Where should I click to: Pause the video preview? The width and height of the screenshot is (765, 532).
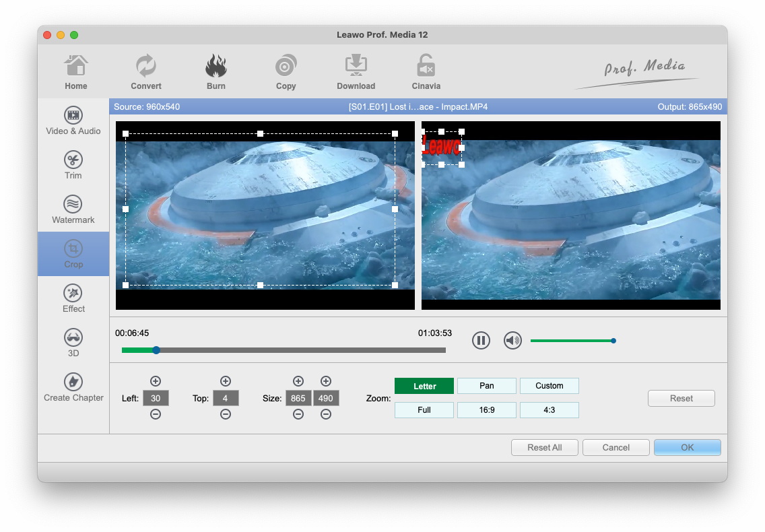[x=481, y=341]
